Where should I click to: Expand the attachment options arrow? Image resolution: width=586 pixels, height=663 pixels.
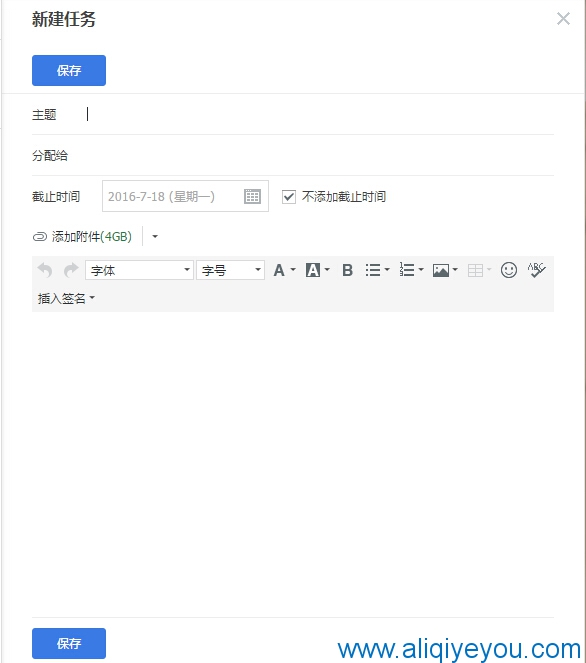(x=155, y=236)
